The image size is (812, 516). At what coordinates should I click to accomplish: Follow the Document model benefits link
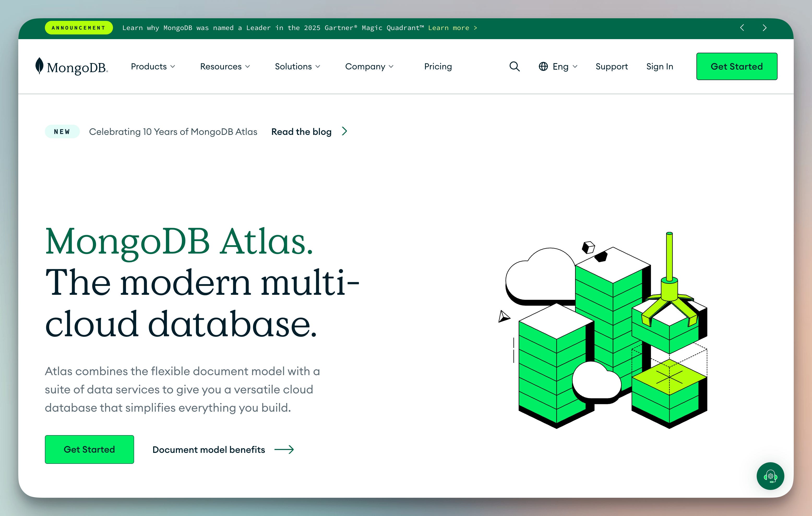(208, 449)
